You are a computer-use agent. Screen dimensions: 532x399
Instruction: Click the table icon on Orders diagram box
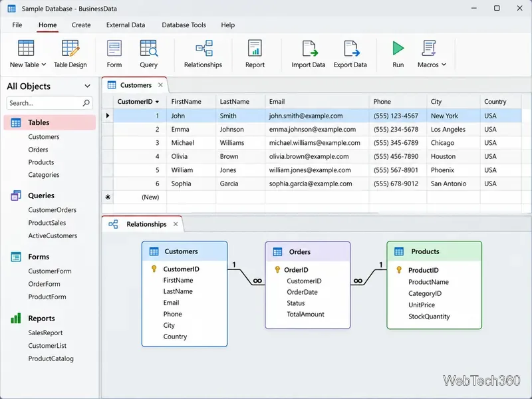tap(277, 252)
